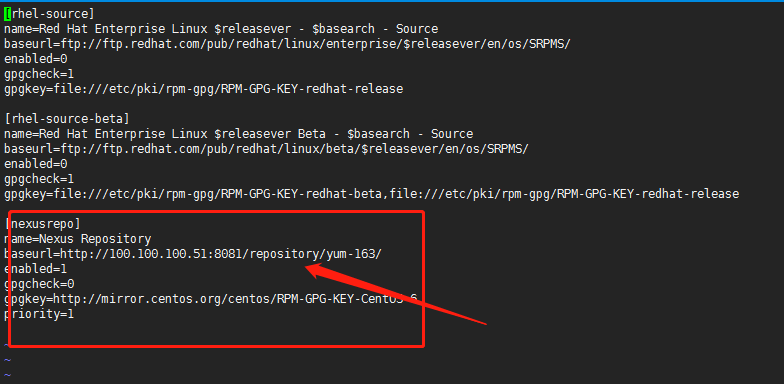Click gpgcheck=1 under rhel-source section
The width and height of the screenshot is (784, 384).
(x=39, y=74)
